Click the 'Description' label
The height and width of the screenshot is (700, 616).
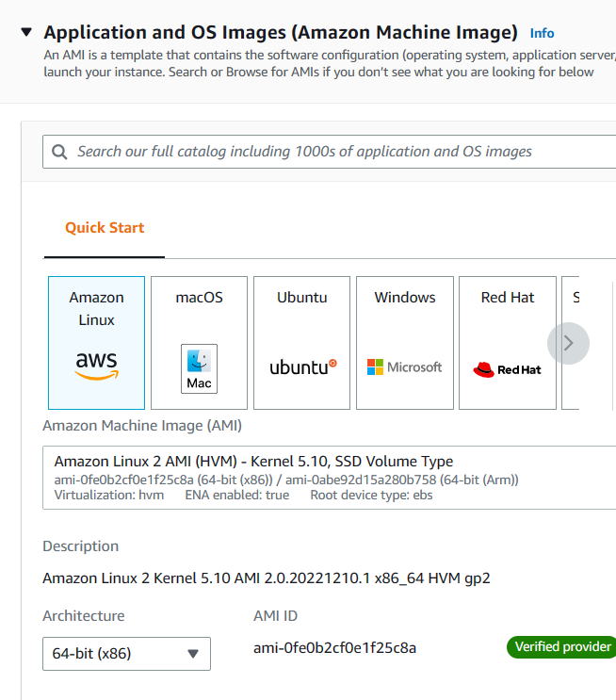pyautogui.click(x=81, y=546)
